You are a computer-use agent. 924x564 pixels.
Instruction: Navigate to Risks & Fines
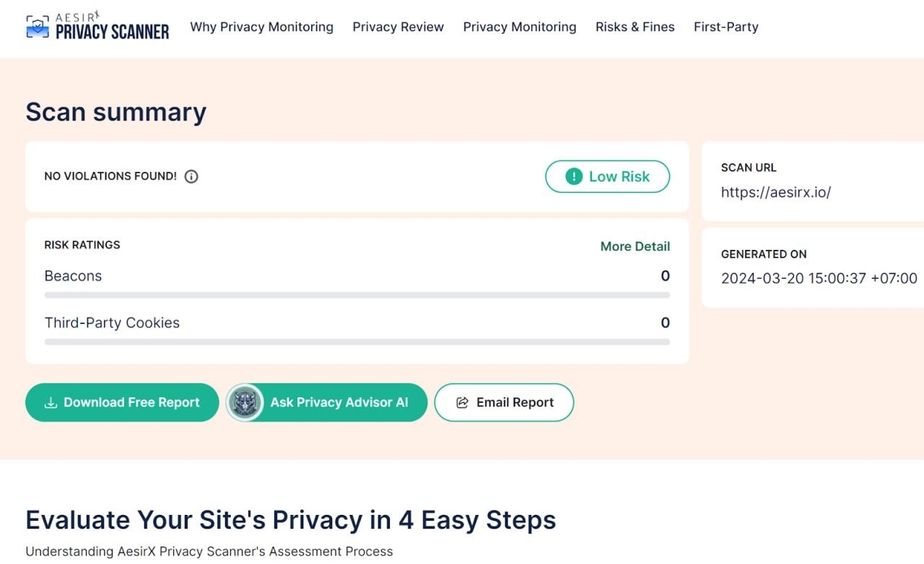tap(635, 27)
